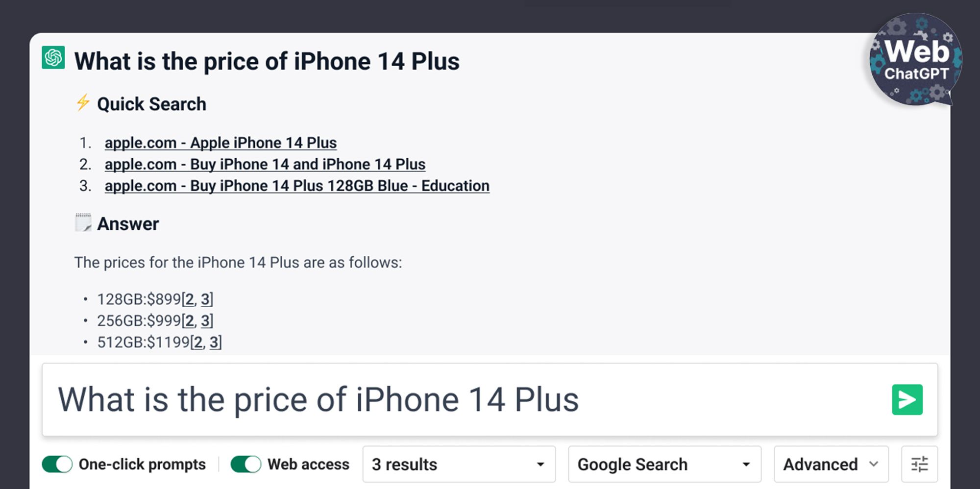The height and width of the screenshot is (489, 980).
Task: Open the Apple iPhone 14 Plus link
Action: click(x=220, y=143)
